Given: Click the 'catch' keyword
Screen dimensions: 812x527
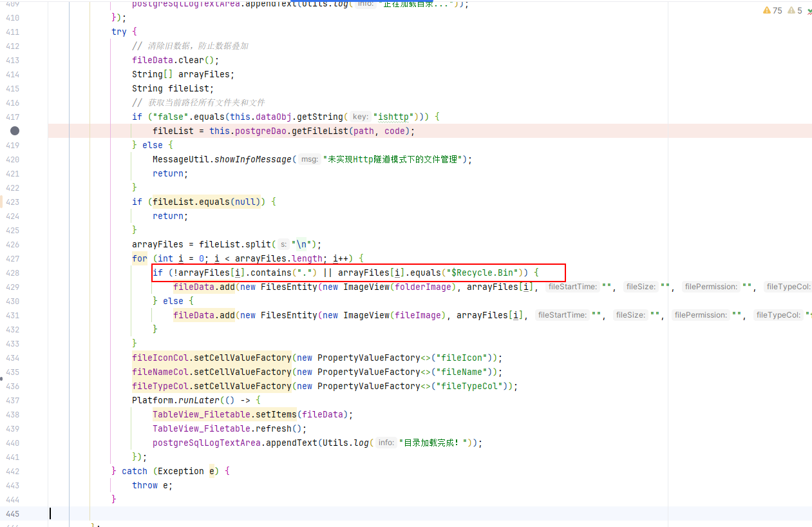Looking at the screenshot, I should click(x=135, y=471).
